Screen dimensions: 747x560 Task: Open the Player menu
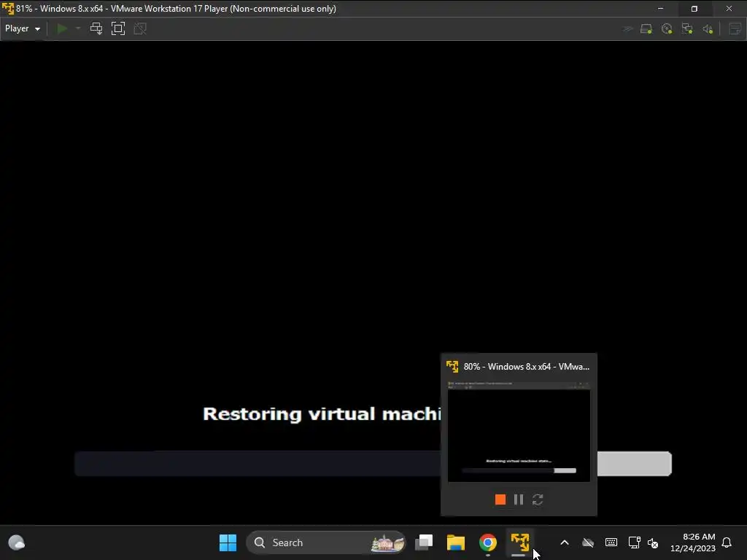click(x=23, y=28)
